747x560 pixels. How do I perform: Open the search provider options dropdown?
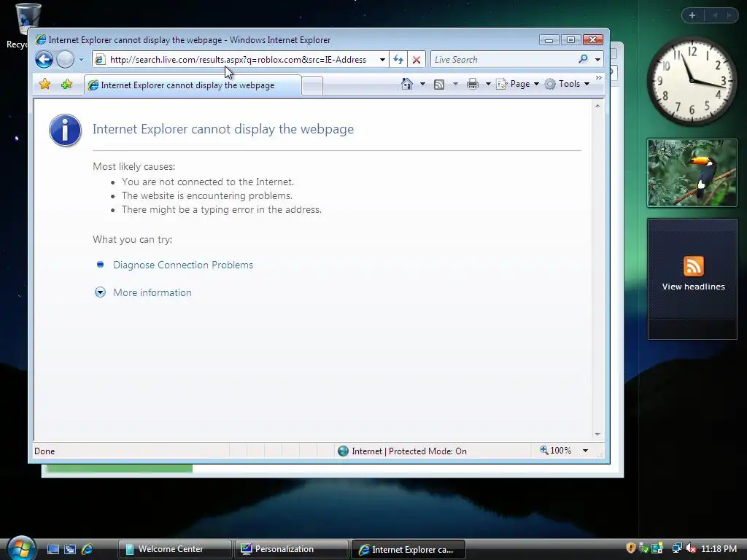[x=597, y=60]
